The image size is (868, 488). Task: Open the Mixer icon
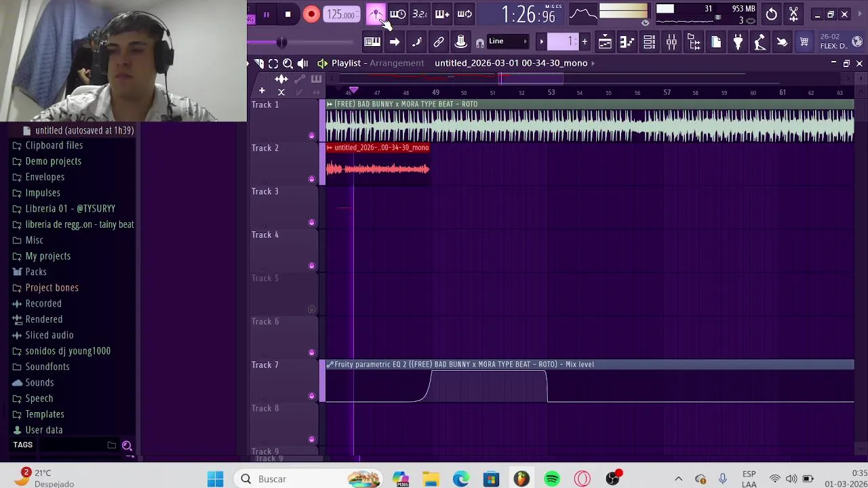671,42
